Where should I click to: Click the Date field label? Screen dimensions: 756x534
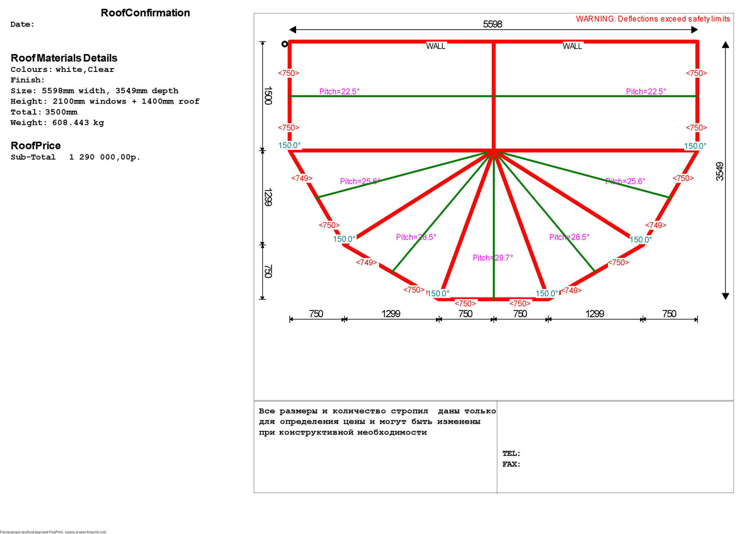point(22,25)
